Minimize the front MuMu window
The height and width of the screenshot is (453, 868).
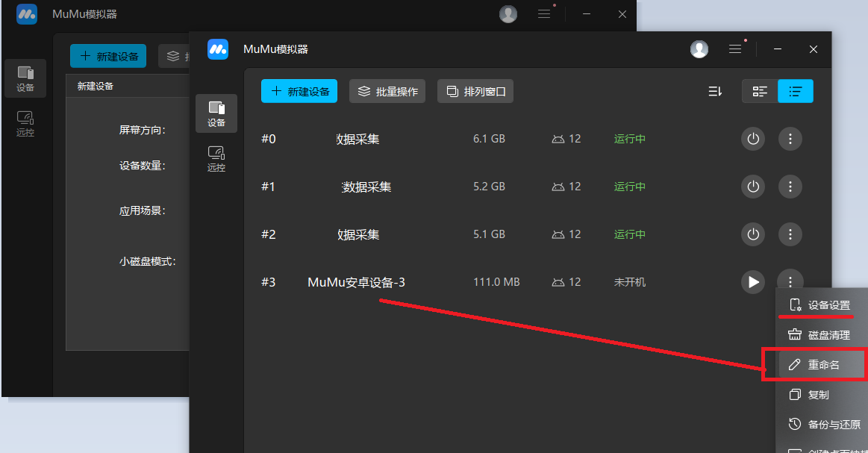[777, 49]
